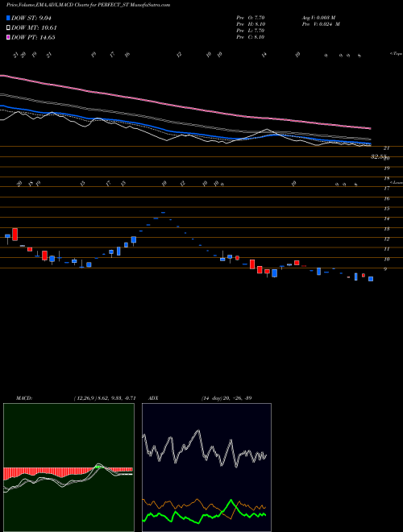This screenshot has width=403, height=532.
Task: Select the 'DOW MT: 10.61' legend text
Action: click(34, 28)
